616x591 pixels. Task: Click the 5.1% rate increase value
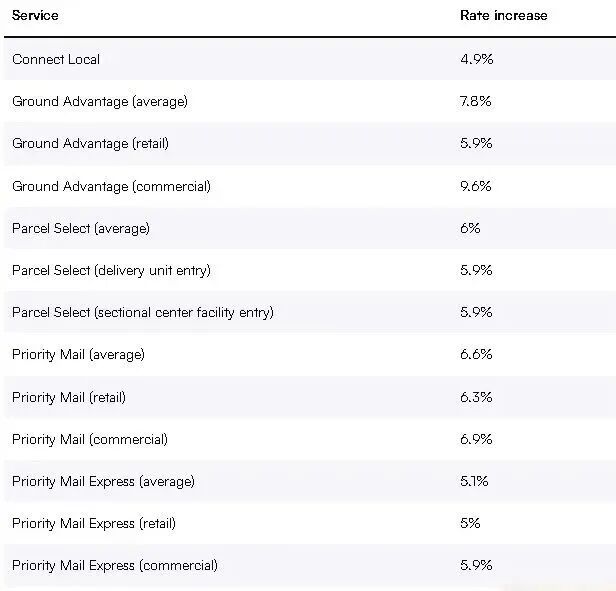474,481
